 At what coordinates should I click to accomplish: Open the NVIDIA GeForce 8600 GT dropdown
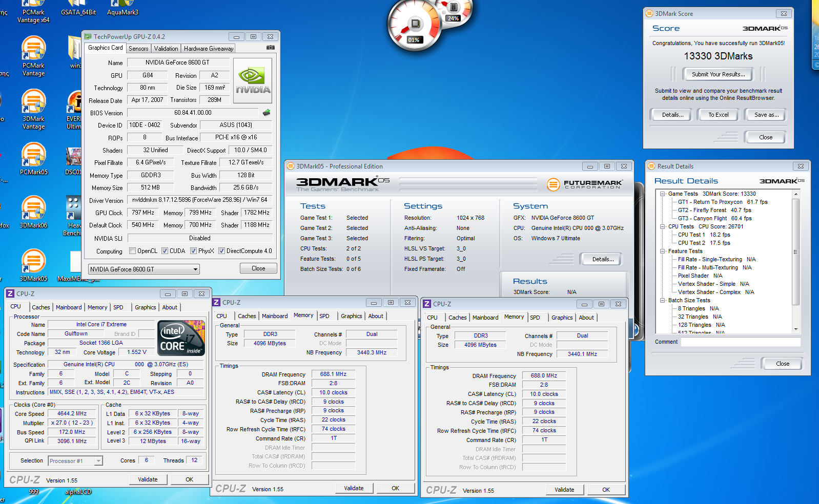click(144, 269)
